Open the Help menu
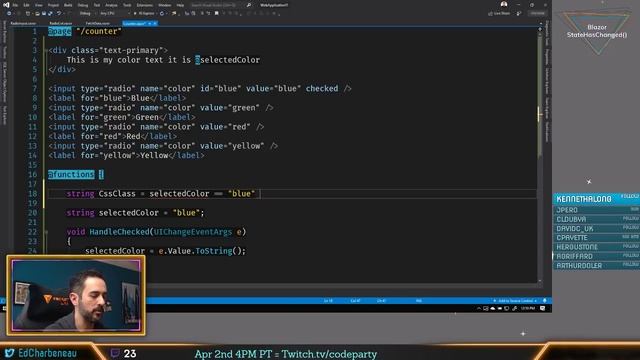This screenshot has width=640, height=360. pyautogui.click(x=180, y=5)
